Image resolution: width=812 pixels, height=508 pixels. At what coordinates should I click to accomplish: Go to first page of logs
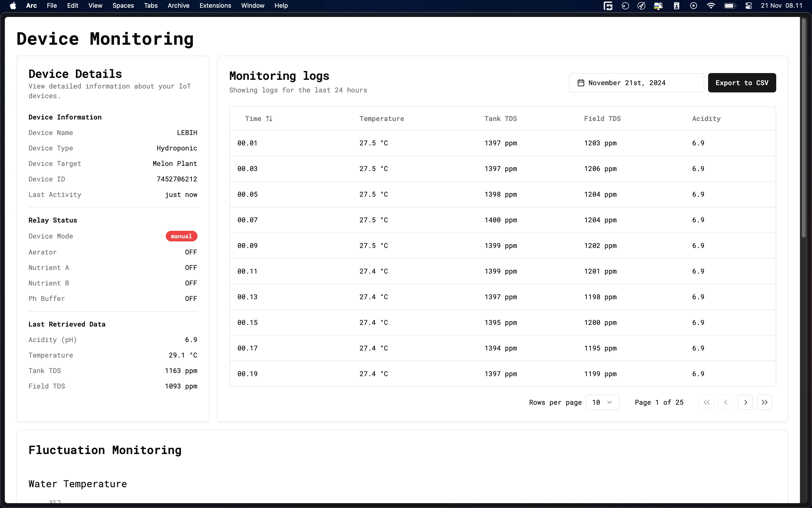tap(707, 403)
